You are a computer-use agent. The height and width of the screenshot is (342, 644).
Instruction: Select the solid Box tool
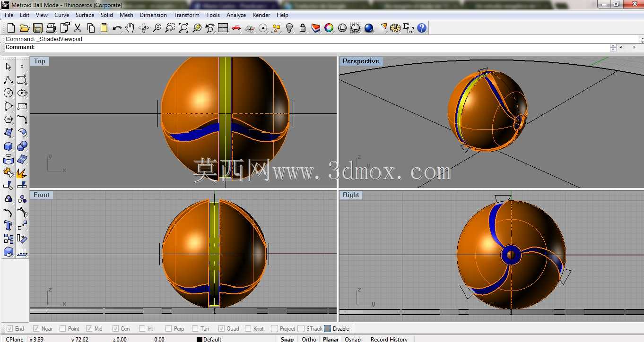9,146
